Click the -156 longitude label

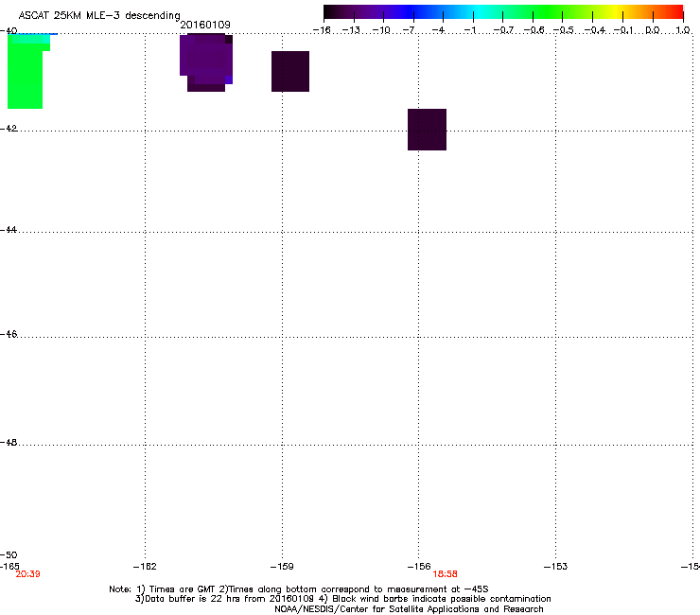coord(419,567)
